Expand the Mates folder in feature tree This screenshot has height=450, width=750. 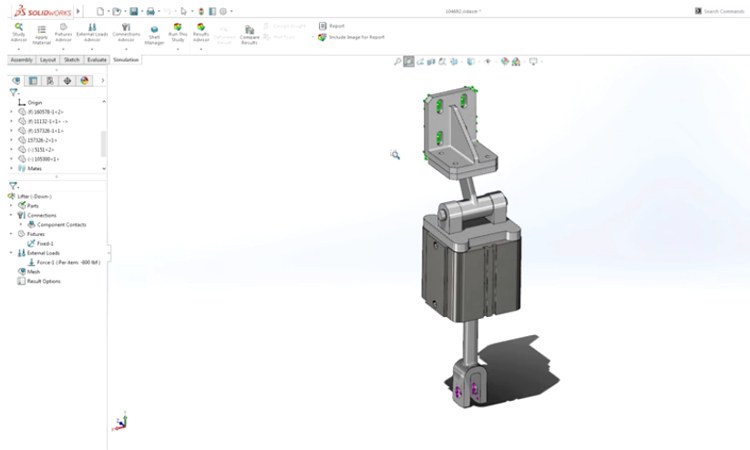click(x=12, y=168)
